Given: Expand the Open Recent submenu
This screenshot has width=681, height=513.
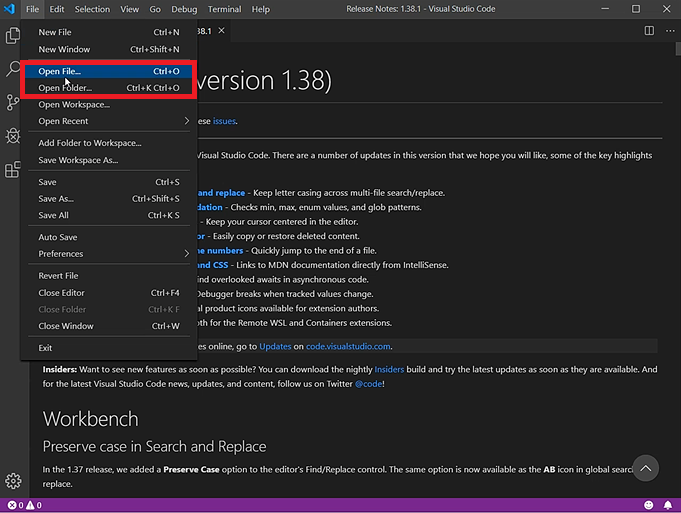Looking at the screenshot, I should 109,121.
